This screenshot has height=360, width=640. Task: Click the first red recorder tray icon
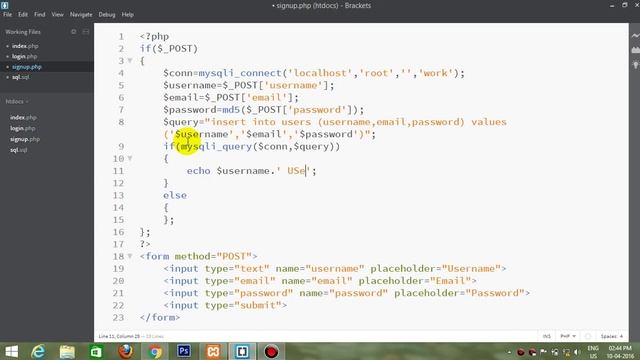coord(521,352)
